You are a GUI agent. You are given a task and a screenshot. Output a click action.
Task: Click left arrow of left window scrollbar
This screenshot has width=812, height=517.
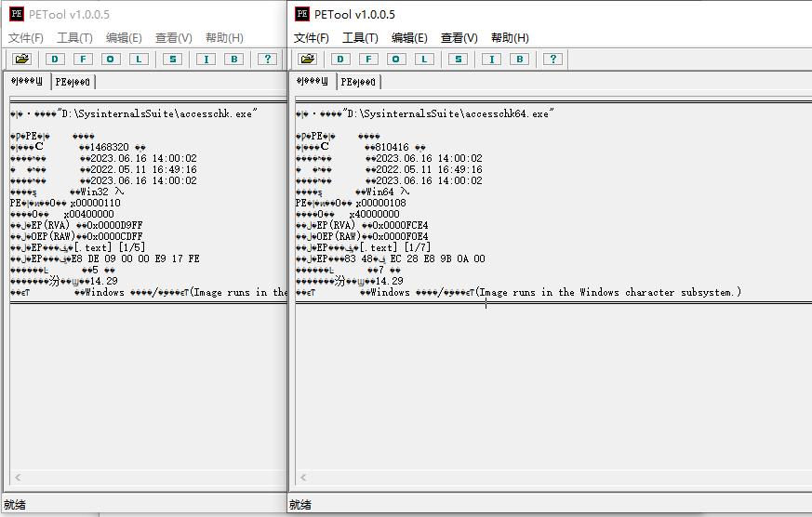click(18, 477)
